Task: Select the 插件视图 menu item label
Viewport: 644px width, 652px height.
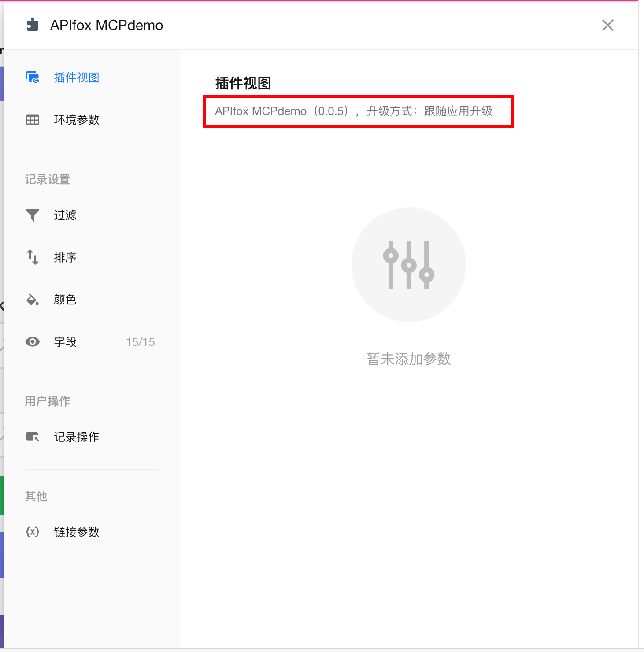Action: point(77,78)
